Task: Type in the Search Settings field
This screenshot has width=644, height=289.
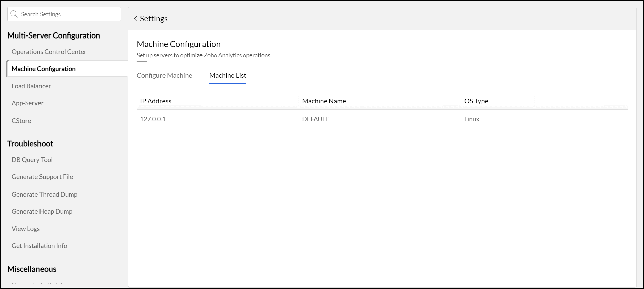Action: (69, 14)
